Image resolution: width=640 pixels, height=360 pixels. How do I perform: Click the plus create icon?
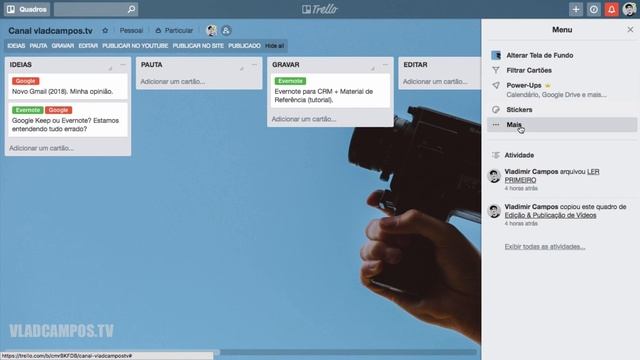tap(576, 9)
